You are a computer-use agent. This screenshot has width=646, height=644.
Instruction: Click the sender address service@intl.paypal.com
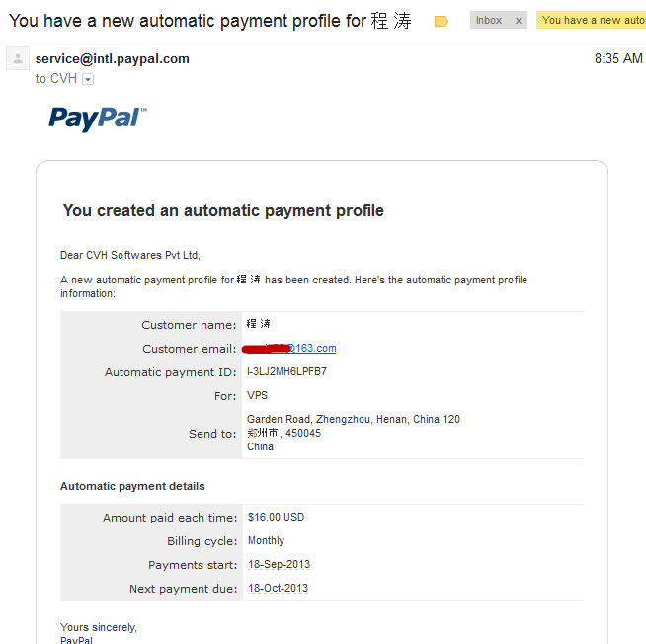pos(112,59)
